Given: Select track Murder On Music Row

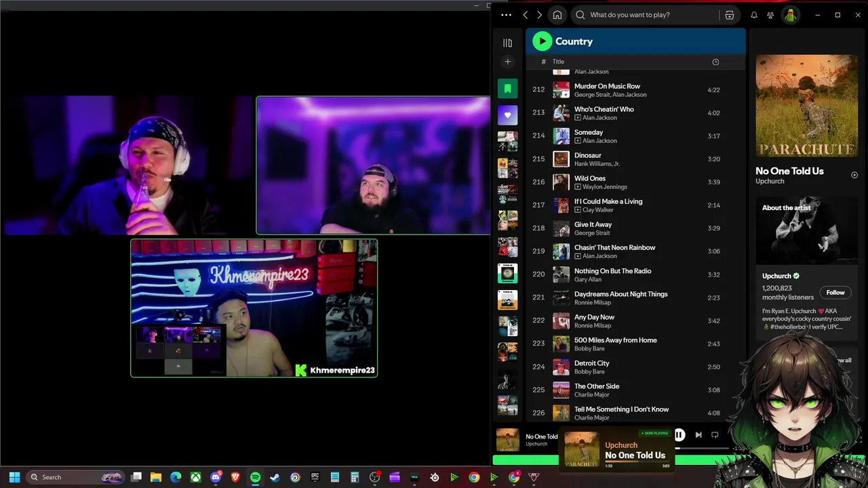Looking at the screenshot, I should pyautogui.click(x=635, y=89).
